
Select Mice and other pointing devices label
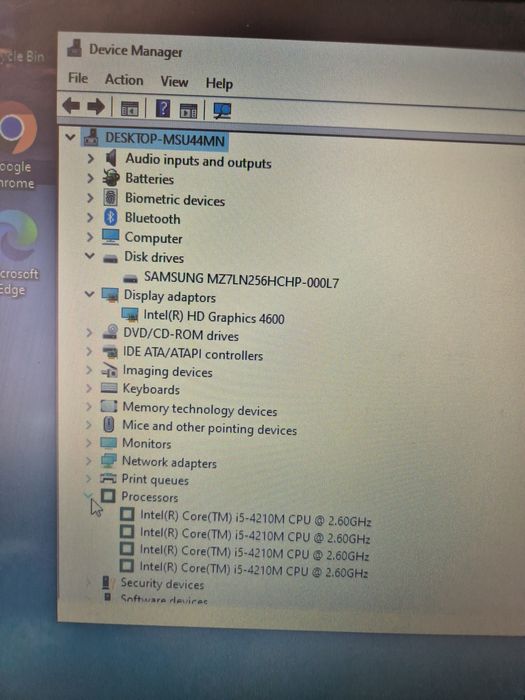coord(209,428)
